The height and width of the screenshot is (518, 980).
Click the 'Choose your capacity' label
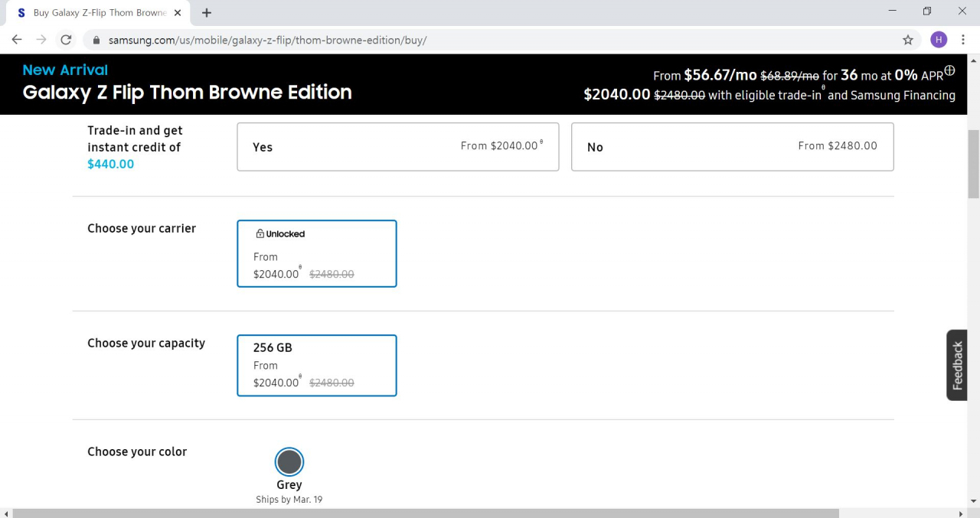tap(146, 343)
